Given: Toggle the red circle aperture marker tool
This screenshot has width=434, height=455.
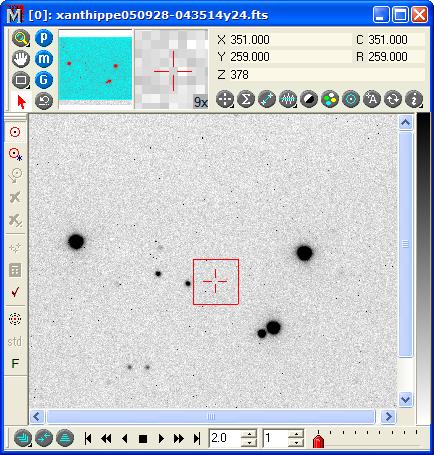Looking at the screenshot, I should [15, 132].
